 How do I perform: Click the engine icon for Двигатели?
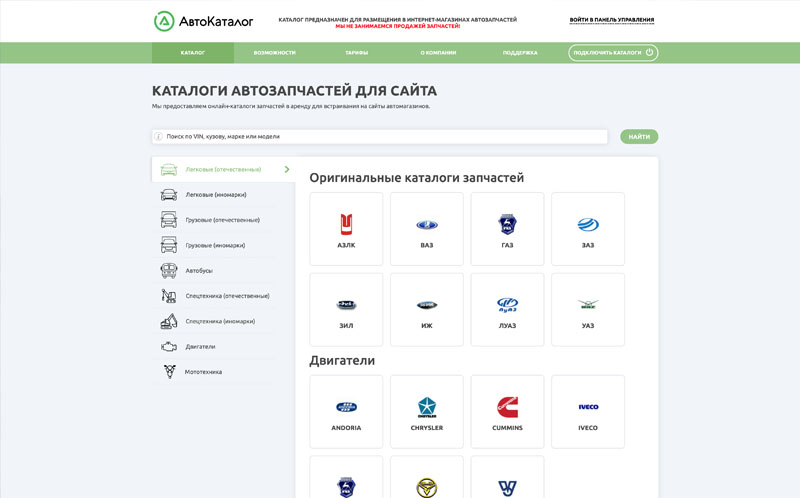pyautogui.click(x=169, y=346)
